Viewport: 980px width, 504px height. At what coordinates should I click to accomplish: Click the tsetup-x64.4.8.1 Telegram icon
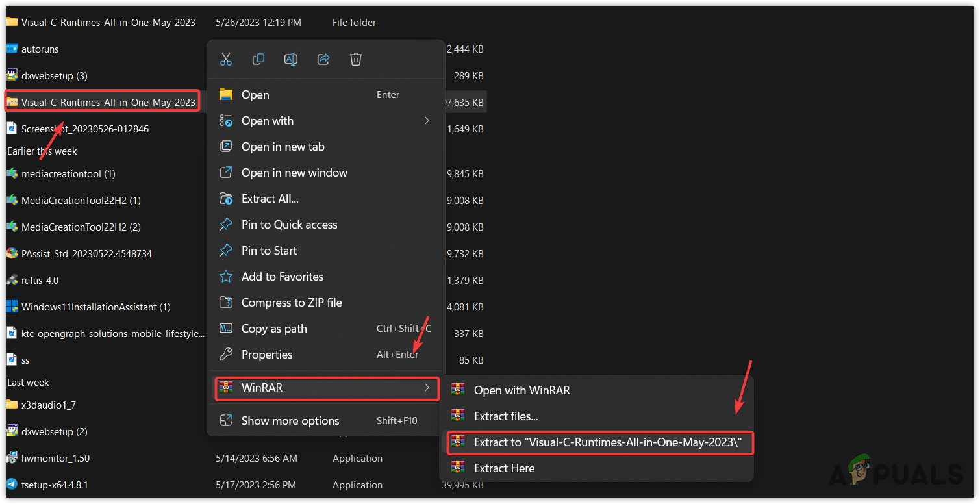click(12, 485)
